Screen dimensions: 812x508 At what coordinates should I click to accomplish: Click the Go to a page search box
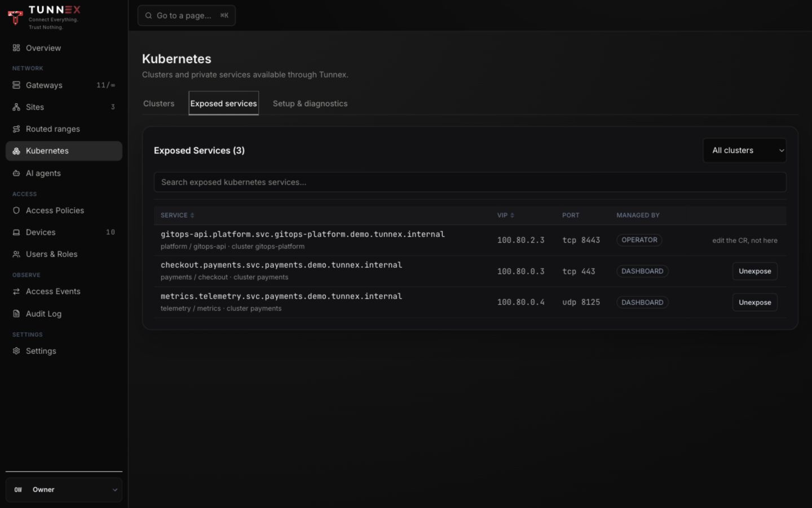[187, 16]
